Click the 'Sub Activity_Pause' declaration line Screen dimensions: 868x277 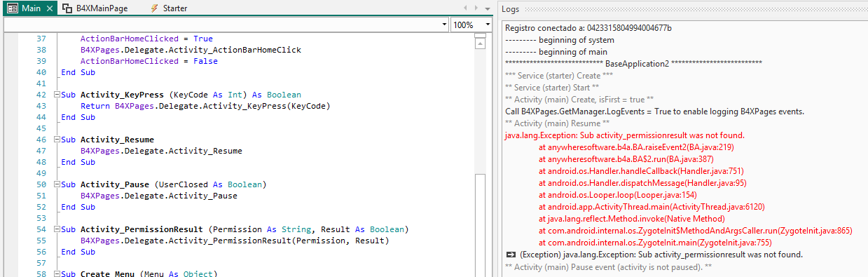tap(164, 184)
